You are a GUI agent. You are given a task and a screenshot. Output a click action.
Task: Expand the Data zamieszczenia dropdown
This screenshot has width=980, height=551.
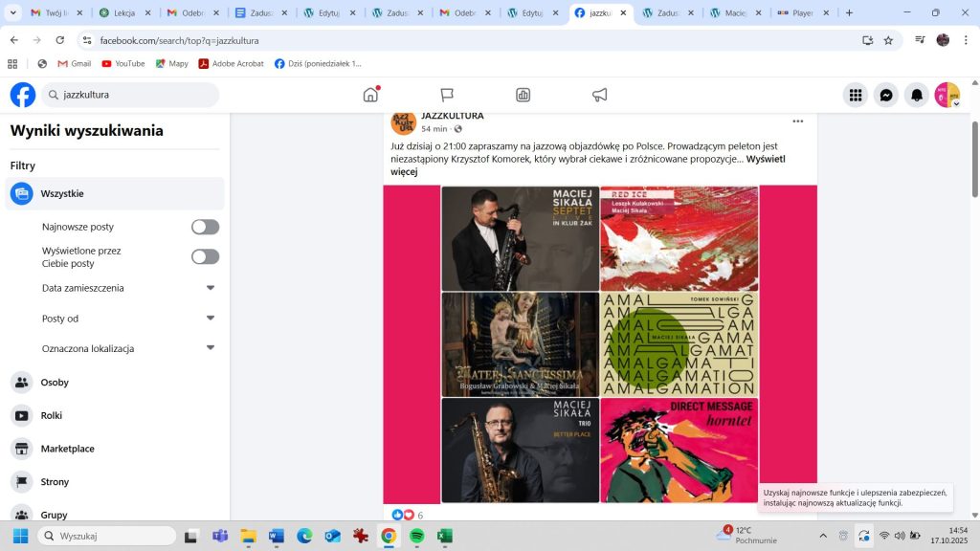pyautogui.click(x=211, y=288)
